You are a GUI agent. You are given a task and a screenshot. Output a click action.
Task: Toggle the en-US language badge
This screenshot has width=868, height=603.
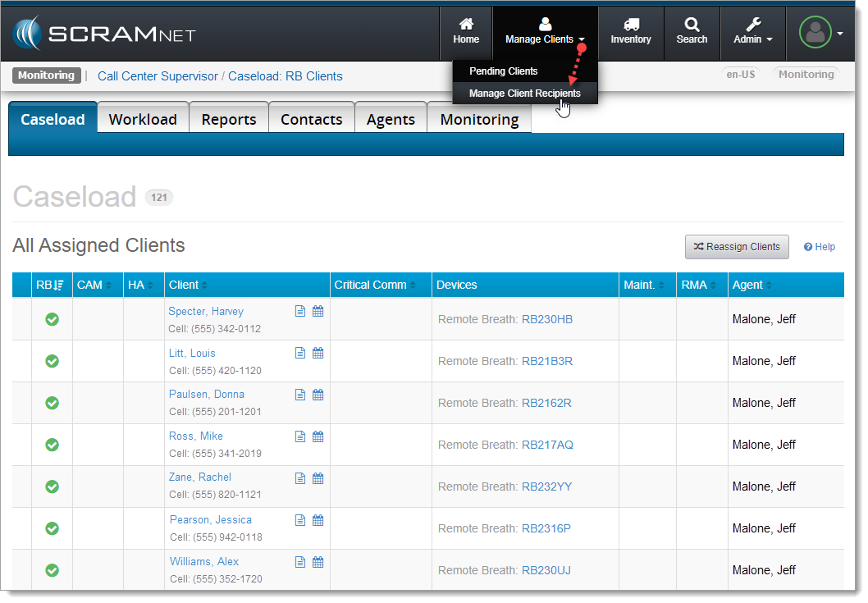(x=741, y=74)
